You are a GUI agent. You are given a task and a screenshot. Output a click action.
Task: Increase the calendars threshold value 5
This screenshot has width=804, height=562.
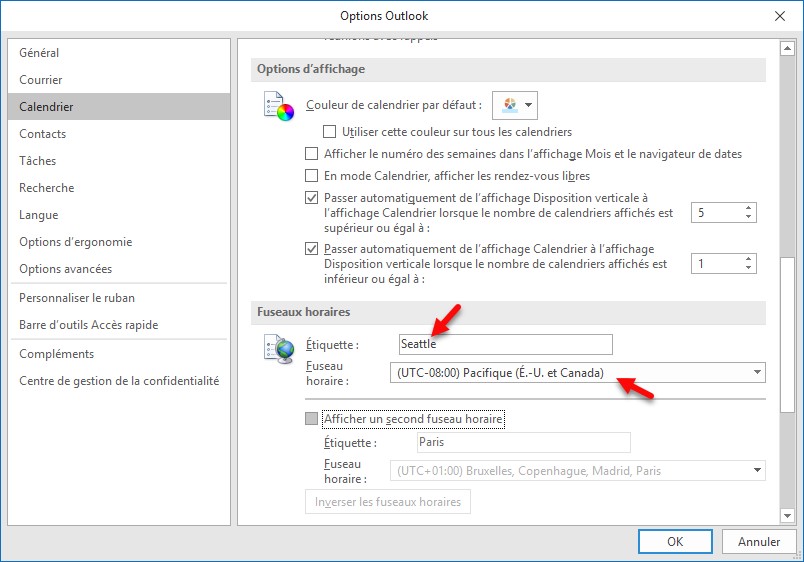pyautogui.click(x=749, y=208)
